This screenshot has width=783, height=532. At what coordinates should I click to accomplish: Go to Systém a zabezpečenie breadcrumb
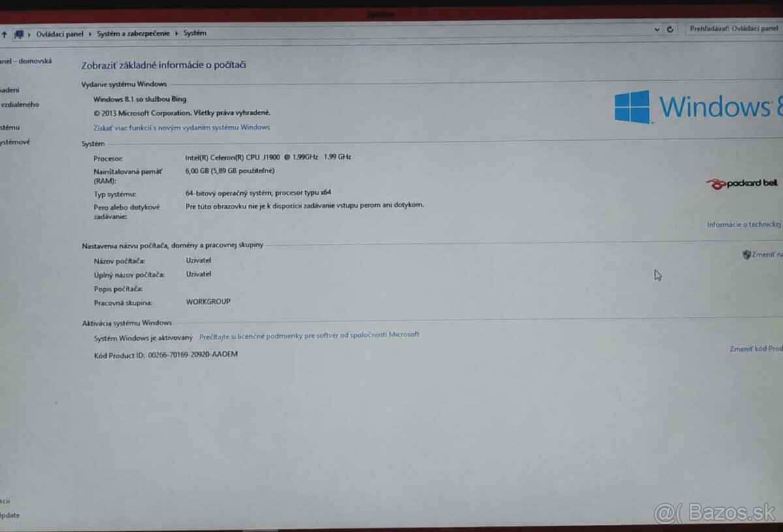(x=133, y=33)
